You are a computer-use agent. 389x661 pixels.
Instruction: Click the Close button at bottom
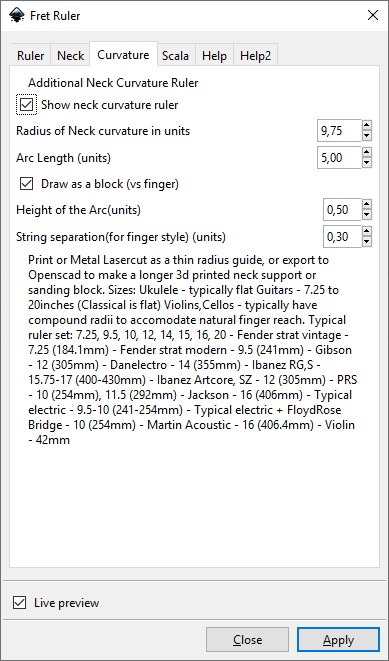[247, 640]
